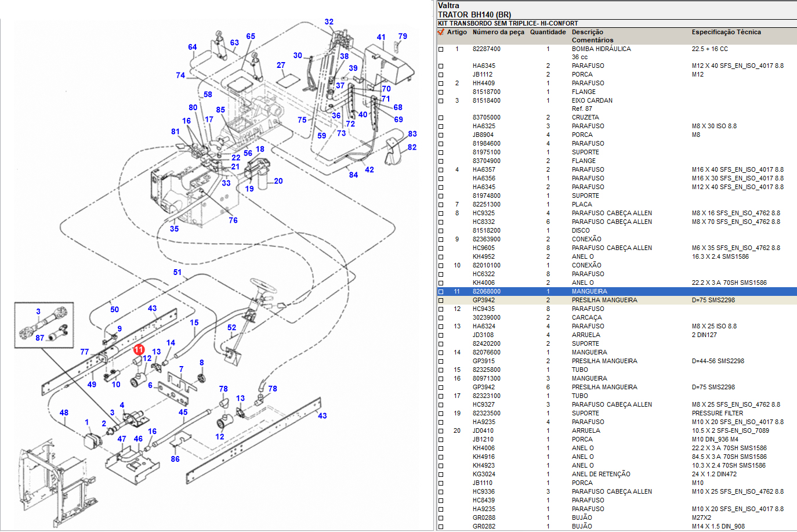Pick callout number 86 in the diagram

[x=175, y=459]
